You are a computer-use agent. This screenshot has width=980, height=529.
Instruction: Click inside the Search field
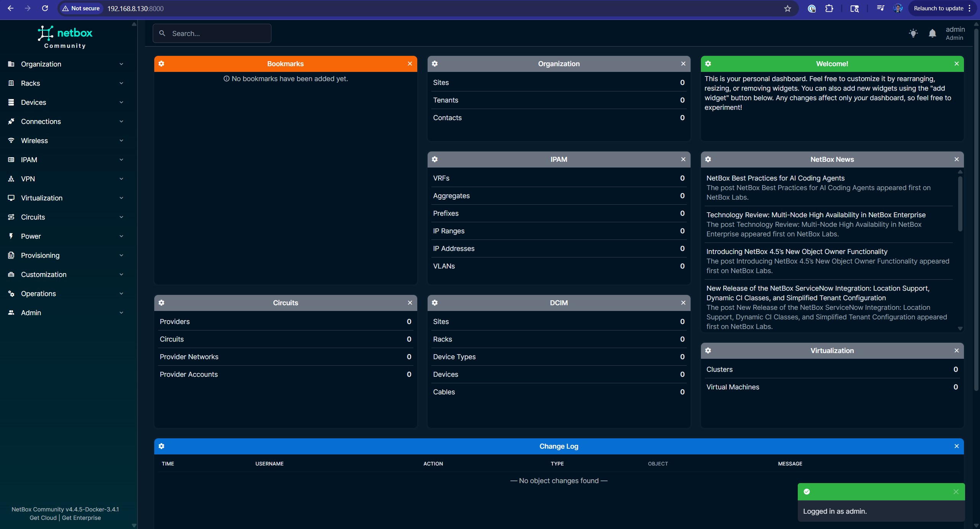click(212, 33)
